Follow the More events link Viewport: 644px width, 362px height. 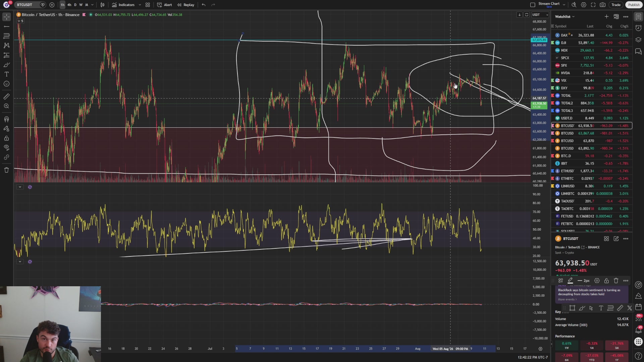567,300
